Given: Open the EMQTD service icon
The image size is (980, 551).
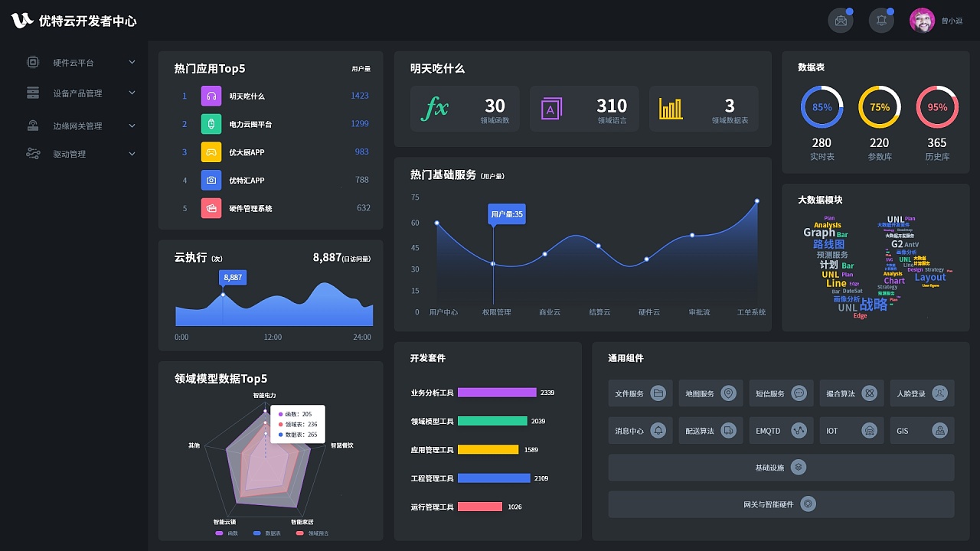Looking at the screenshot, I should point(800,430).
